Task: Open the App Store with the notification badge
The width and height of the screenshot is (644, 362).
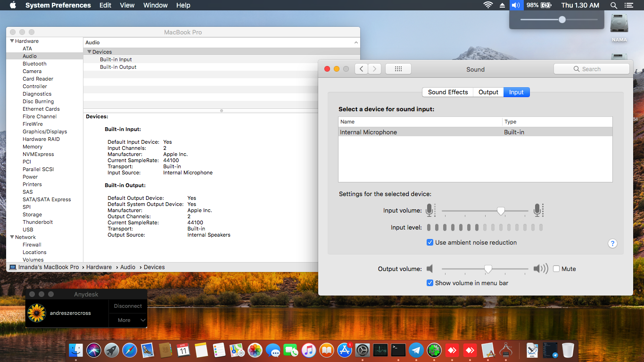Action: tap(345, 350)
